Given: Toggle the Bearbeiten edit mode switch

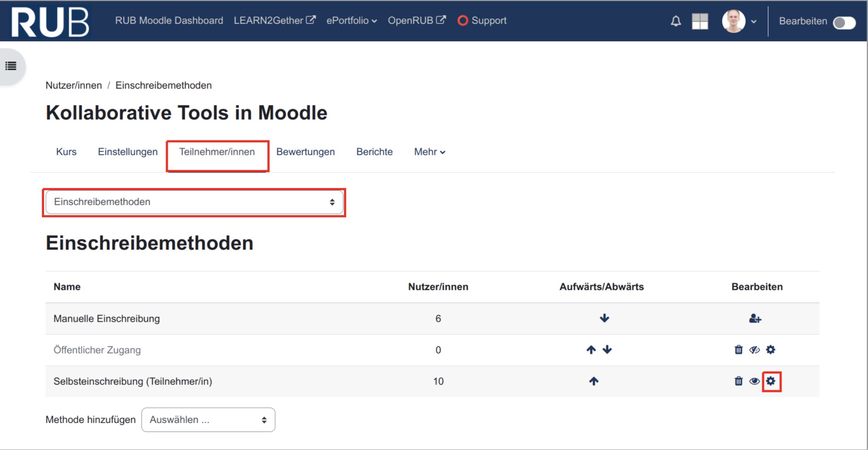Looking at the screenshot, I should 844,22.
